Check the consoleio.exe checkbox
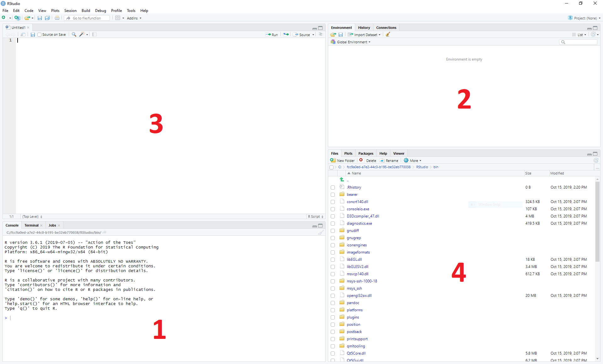 pos(333,209)
